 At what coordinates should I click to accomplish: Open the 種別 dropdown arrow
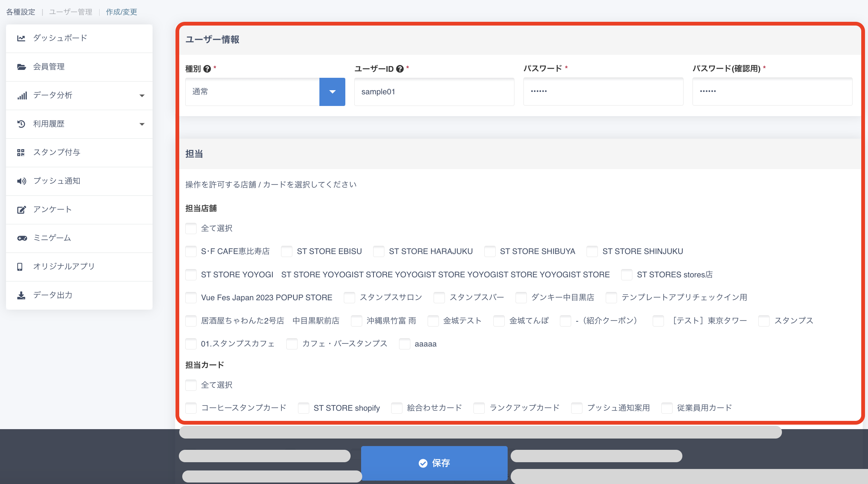[332, 92]
